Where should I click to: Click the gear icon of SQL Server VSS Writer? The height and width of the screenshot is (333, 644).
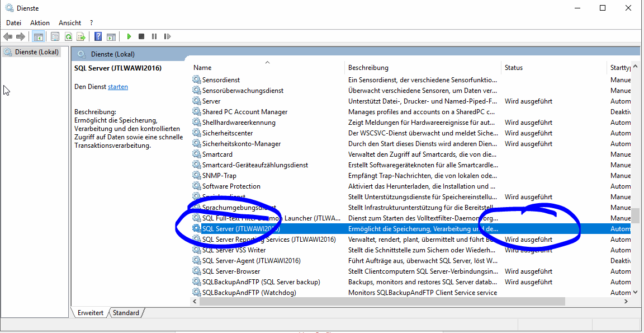pyautogui.click(x=197, y=250)
